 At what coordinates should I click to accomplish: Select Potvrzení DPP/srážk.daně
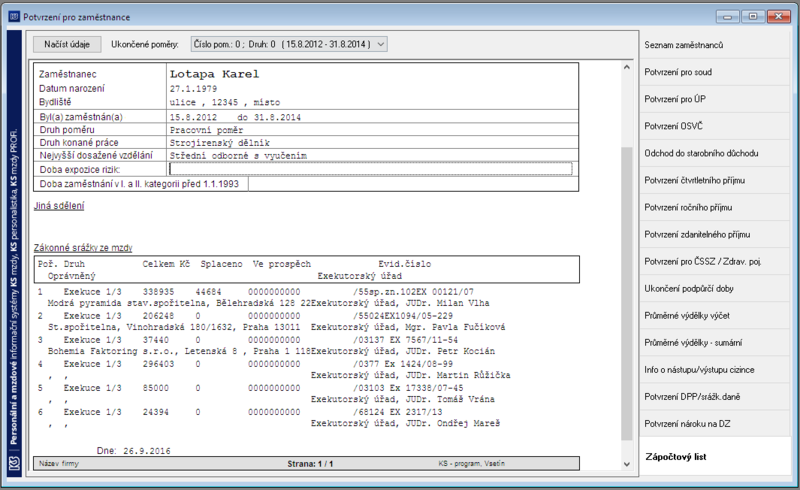[x=714, y=397]
